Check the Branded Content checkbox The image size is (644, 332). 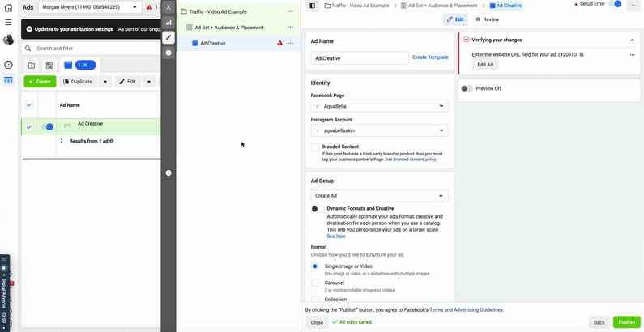pos(315,147)
